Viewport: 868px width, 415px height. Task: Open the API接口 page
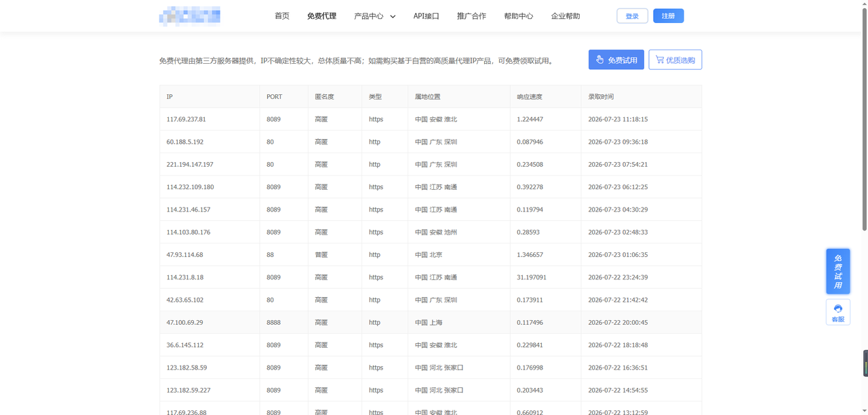point(427,16)
